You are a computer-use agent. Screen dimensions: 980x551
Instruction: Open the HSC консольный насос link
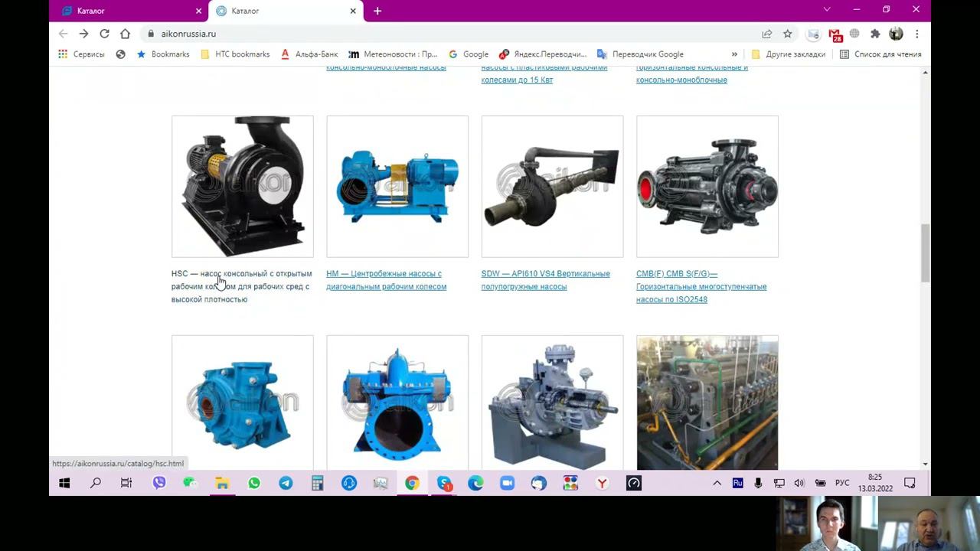pyautogui.click(x=241, y=286)
